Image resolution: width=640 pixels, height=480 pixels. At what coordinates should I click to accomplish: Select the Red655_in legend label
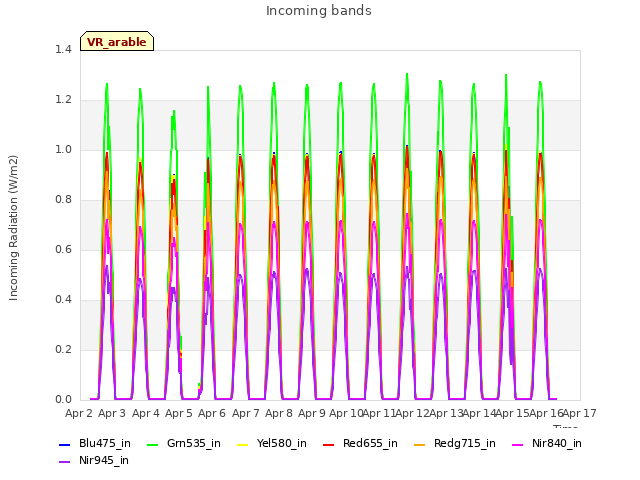pos(370,444)
